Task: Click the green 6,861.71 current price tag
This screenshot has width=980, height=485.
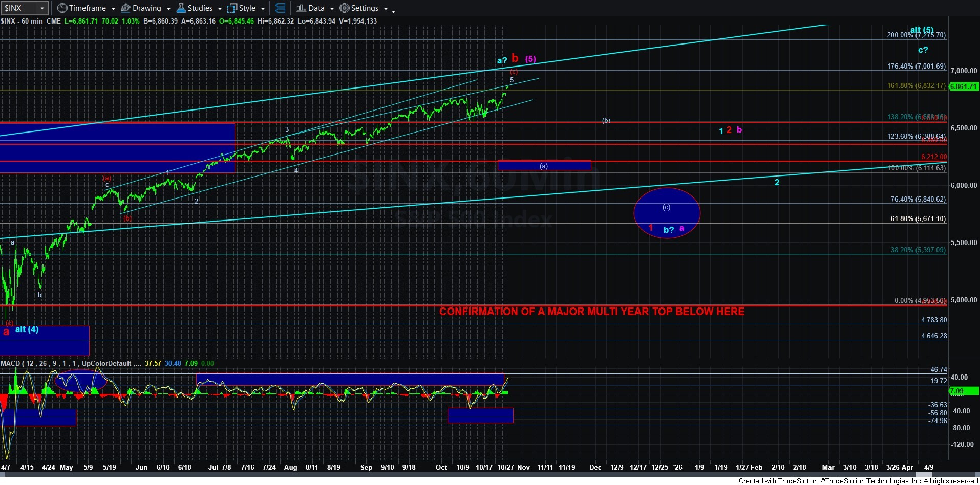Action: click(x=964, y=86)
